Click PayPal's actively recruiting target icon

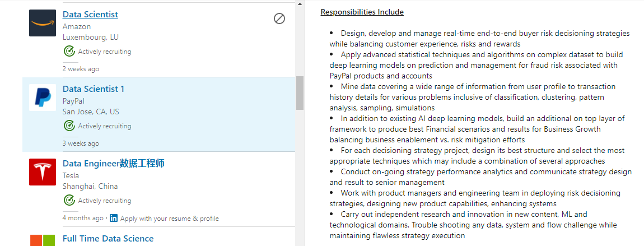coord(69,126)
